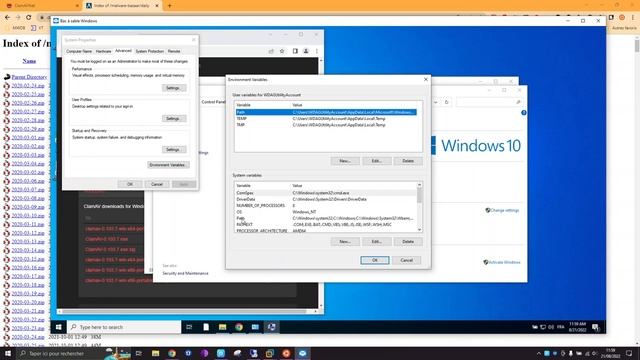Click system variables scrollbar up arrow

point(419,185)
